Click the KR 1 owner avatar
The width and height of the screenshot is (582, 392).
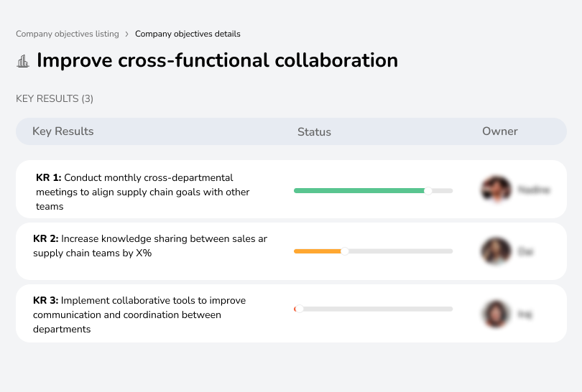pyautogui.click(x=496, y=189)
